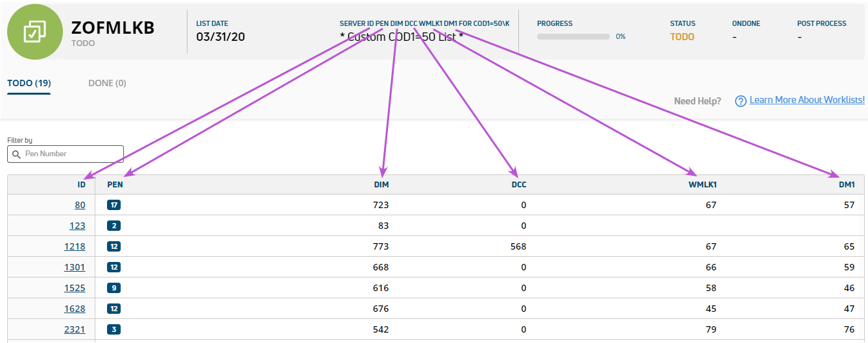Open animal ID 1628 link

[75, 309]
